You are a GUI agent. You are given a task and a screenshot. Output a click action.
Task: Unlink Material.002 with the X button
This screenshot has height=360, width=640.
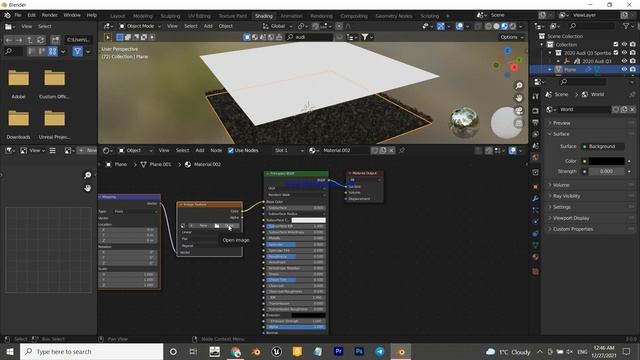pos(391,151)
